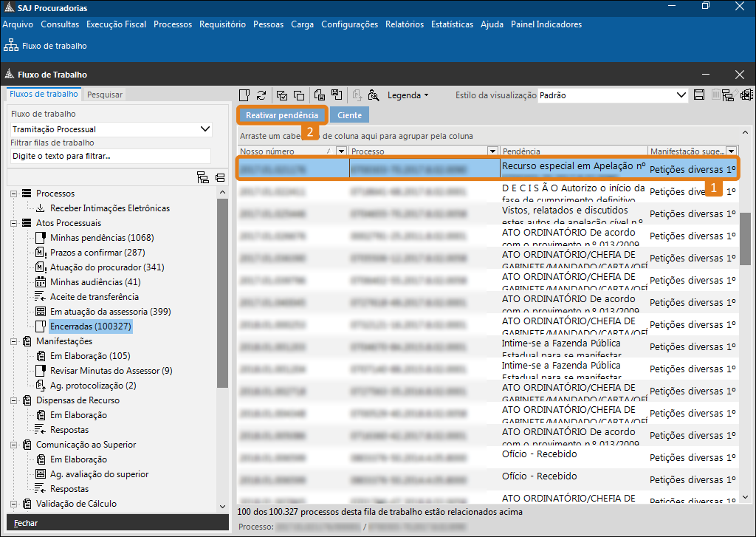Click the Fluxo de trabalho toolbar icon
The width and height of the screenshot is (756, 537).
click(11, 46)
